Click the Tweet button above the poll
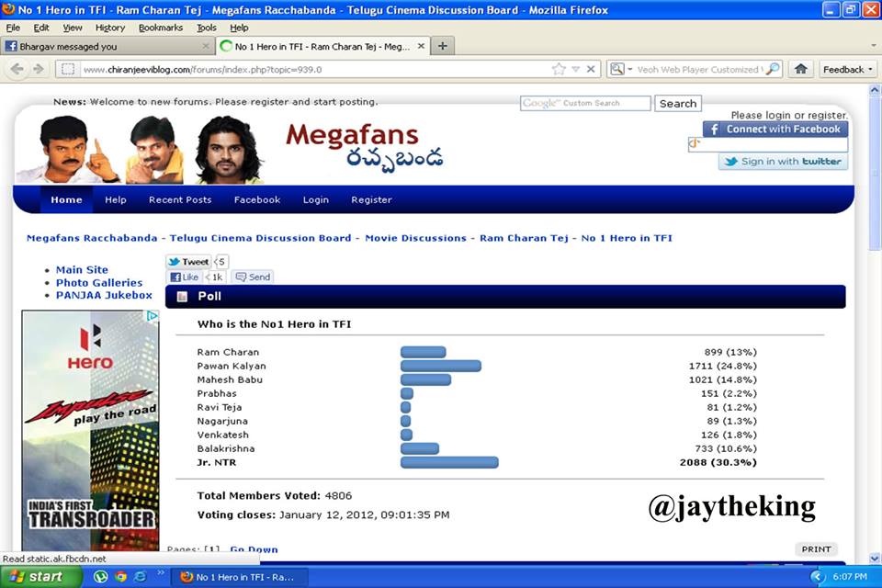This screenshot has width=882, height=588. pyautogui.click(x=188, y=262)
